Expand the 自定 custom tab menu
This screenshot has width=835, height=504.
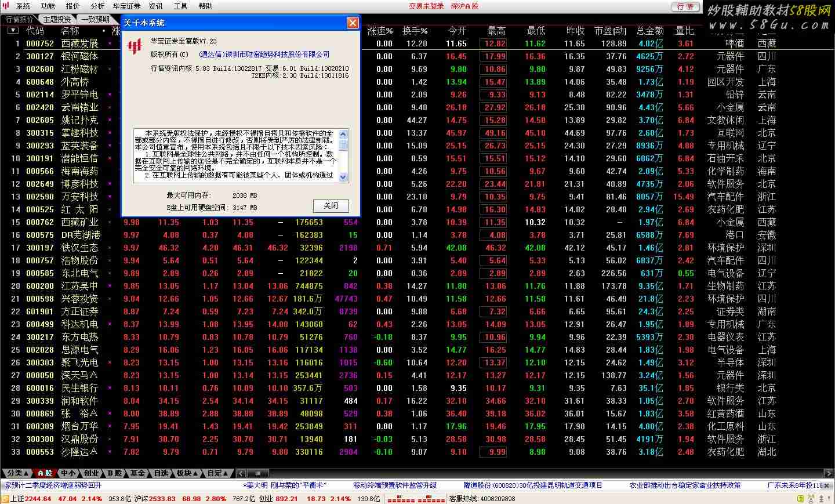tap(218, 473)
